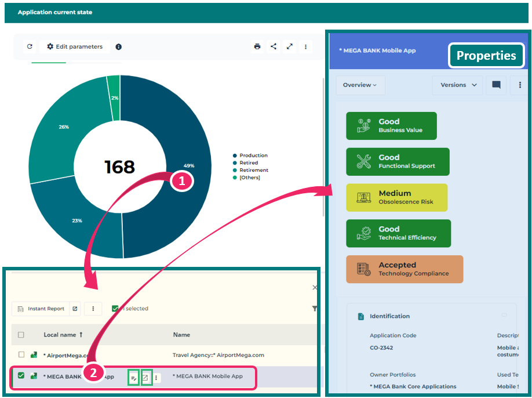This screenshot has width=532, height=398.
Task: Expand report to full screen
Action: pyautogui.click(x=289, y=46)
